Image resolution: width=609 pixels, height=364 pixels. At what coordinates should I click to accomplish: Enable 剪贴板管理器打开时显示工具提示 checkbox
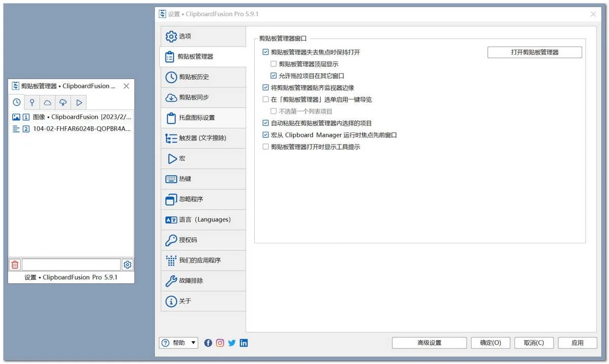265,147
